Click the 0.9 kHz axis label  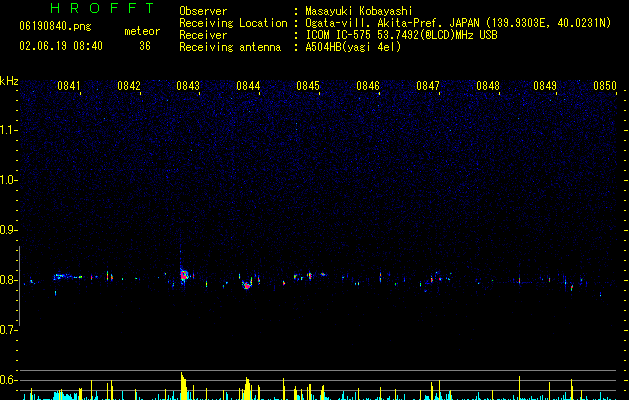[x=9, y=230]
